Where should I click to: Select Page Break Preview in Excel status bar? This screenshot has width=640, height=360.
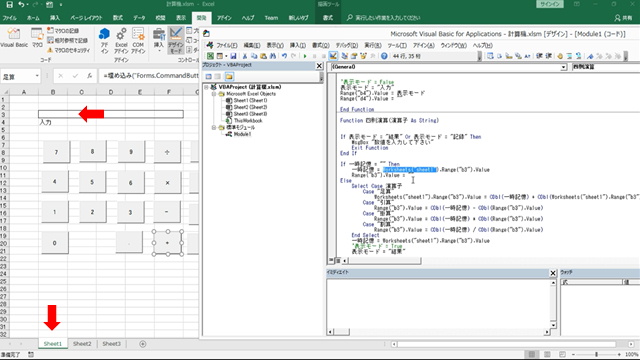pyautogui.click(x=562, y=354)
